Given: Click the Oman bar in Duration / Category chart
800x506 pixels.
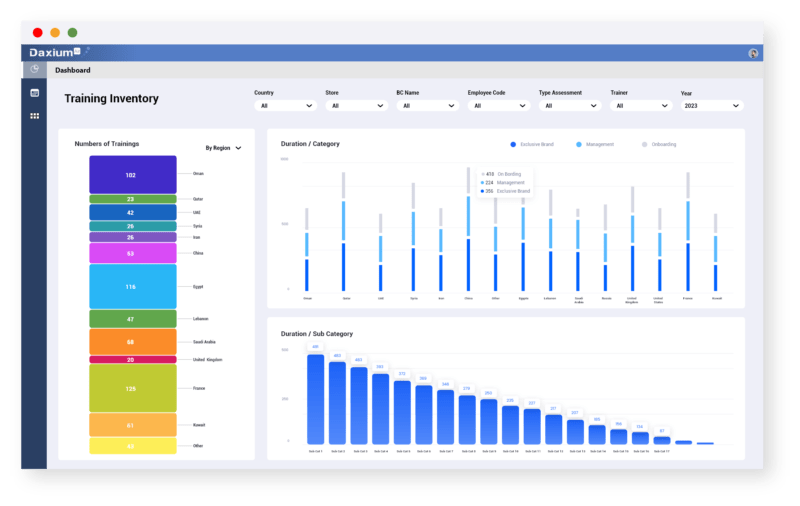Looking at the screenshot, I should click(x=307, y=250).
